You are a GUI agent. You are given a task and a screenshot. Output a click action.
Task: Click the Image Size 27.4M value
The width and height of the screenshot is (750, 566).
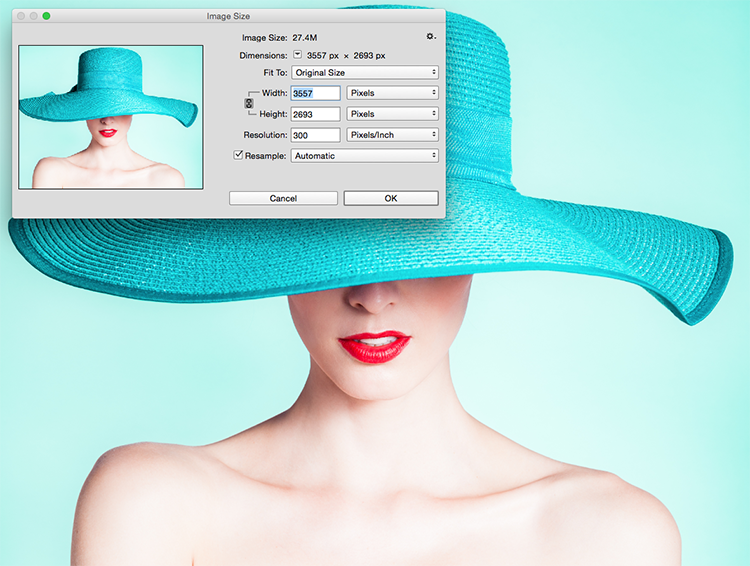click(x=305, y=37)
